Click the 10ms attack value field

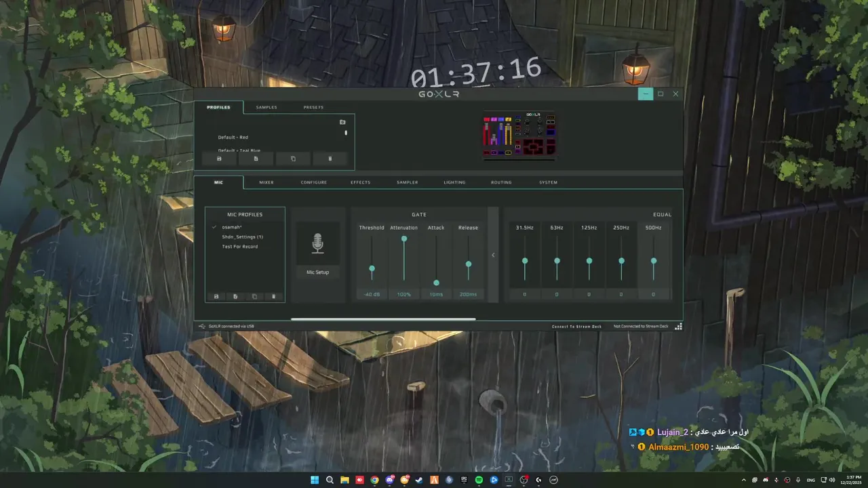pos(436,294)
